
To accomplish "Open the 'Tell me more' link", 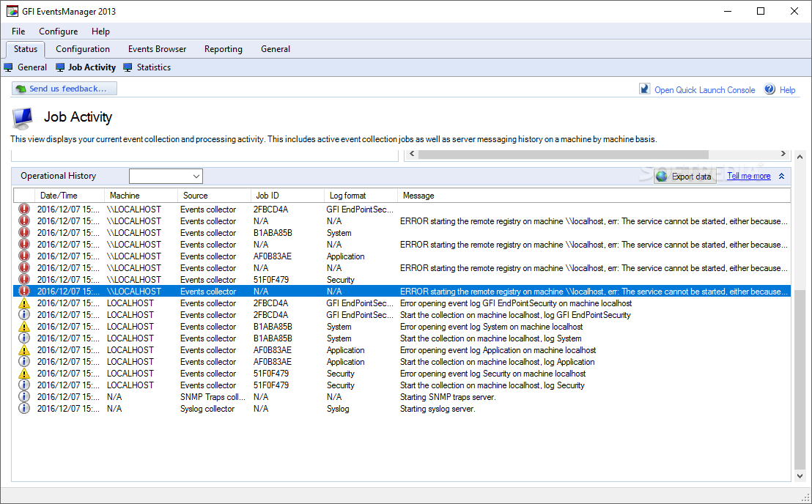I will 748,176.
